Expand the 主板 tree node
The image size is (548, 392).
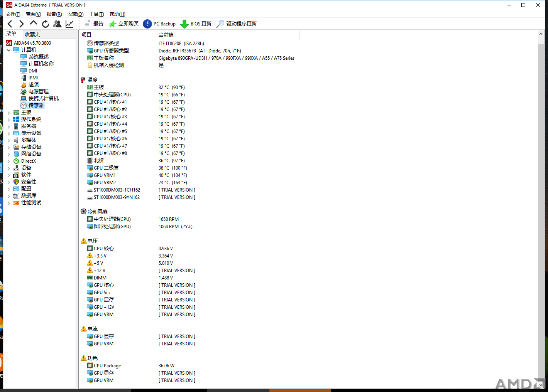point(8,113)
